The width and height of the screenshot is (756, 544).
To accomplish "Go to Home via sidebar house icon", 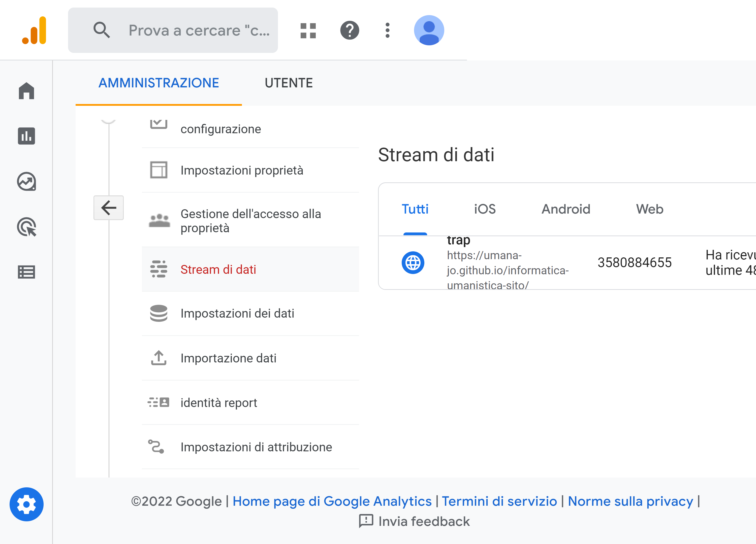I will pyautogui.click(x=26, y=91).
